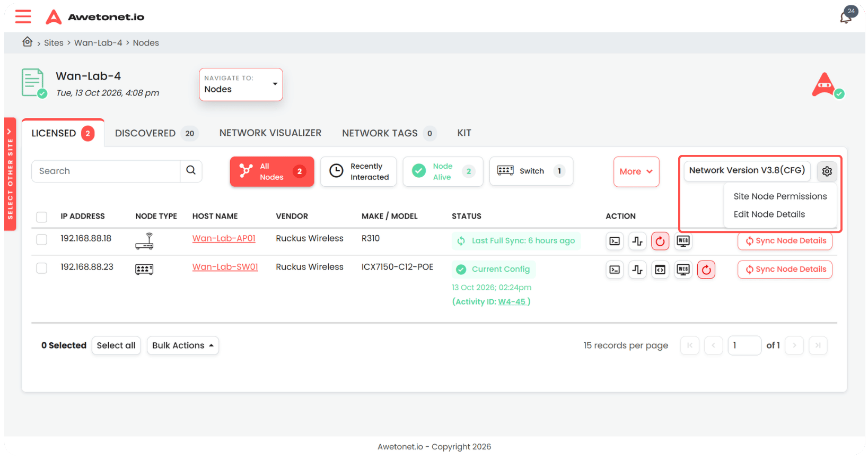Click the Awetonet.io logo
The height and width of the screenshot is (459, 868).
95,17
